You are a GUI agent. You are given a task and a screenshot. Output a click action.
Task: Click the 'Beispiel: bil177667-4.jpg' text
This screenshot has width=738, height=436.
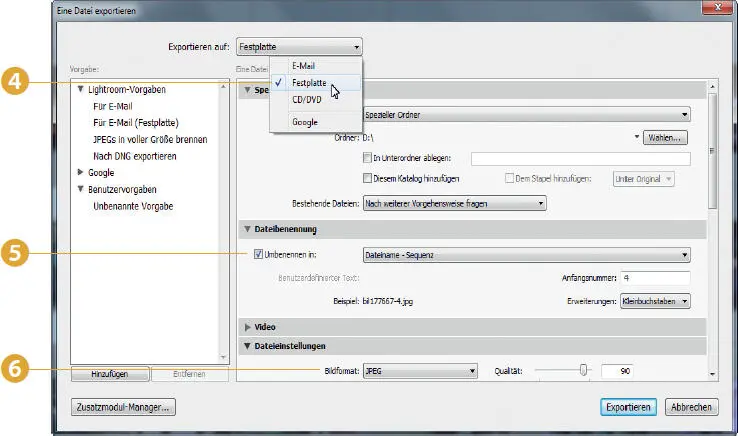pyautogui.click(x=373, y=301)
